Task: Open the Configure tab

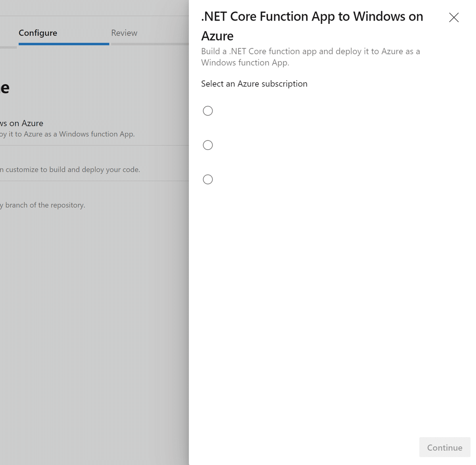Action: point(38,33)
